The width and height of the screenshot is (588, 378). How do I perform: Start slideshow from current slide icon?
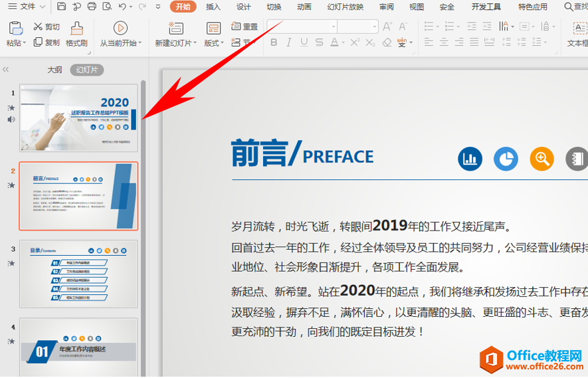pos(120,28)
